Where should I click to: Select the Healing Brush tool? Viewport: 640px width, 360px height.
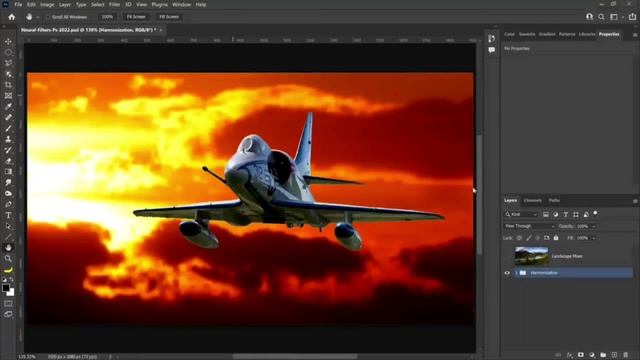click(x=8, y=118)
